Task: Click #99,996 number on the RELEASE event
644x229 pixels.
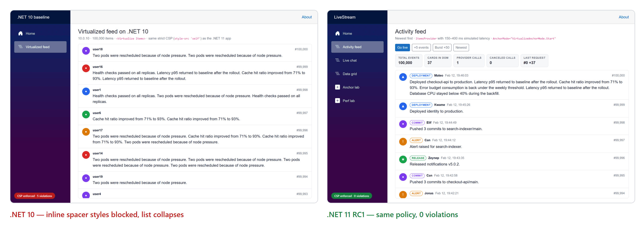Action: [619, 158]
